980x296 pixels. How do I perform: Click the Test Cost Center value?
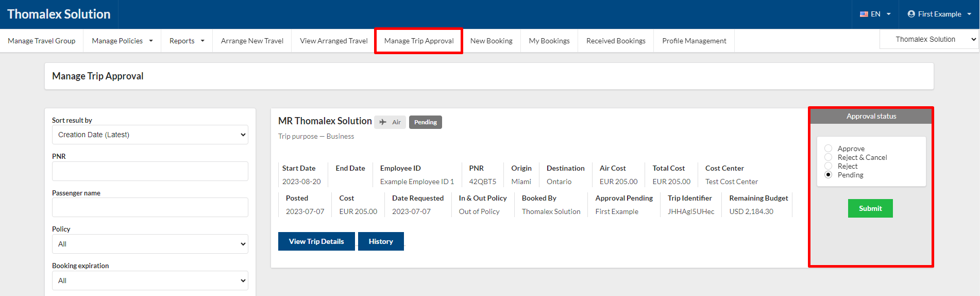[x=732, y=182]
